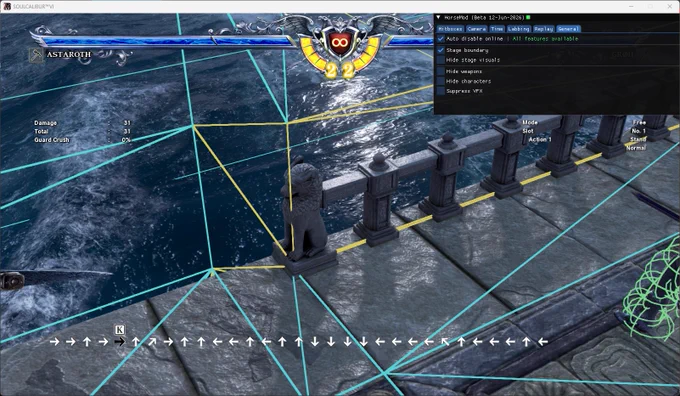Viewport: 680px width, 396px height.
Task: Click the ASTAROTH player name
Action: click(69, 55)
